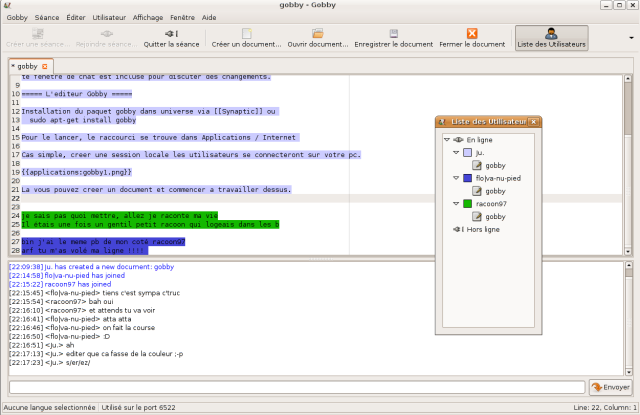The width and height of the screenshot is (640, 415).
Task: Collapse the En ligne group
Action: click(447, 140)
